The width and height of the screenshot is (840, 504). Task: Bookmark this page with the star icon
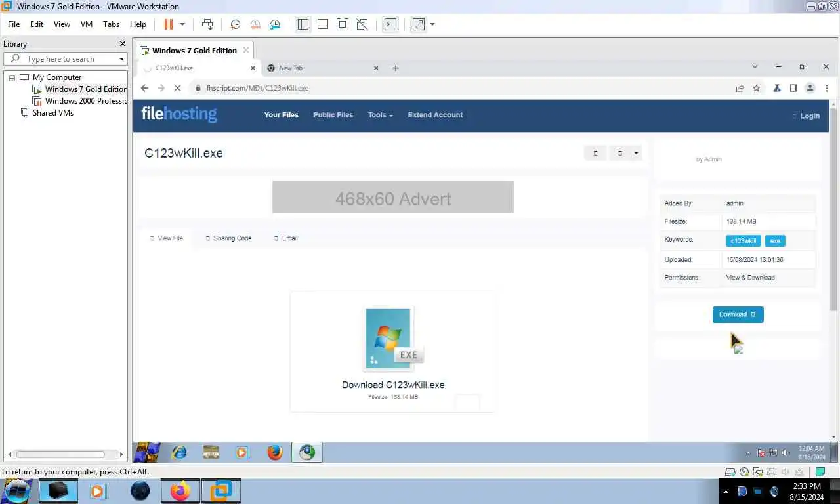click(x=757, y=88)
